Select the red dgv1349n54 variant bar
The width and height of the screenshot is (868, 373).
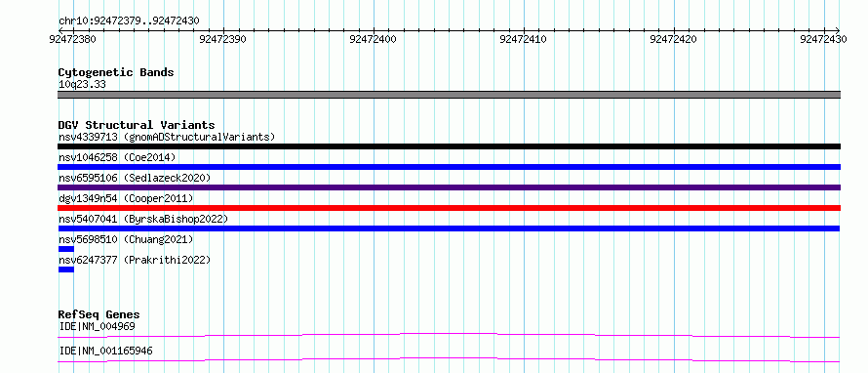(449, 208)
